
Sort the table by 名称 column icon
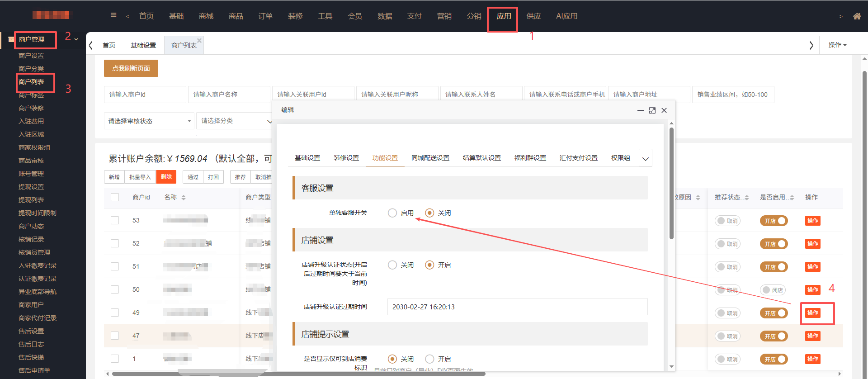tap(184, 198)
